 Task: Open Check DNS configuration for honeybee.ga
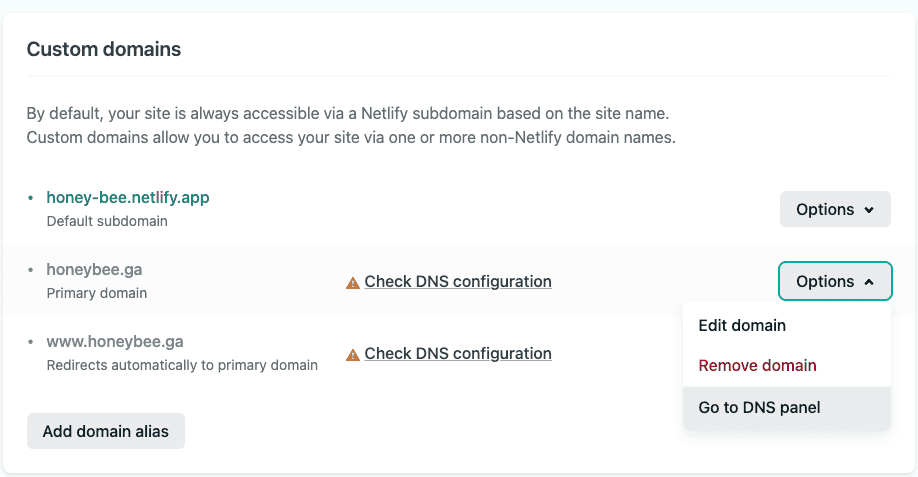click(x=458, y=282)
